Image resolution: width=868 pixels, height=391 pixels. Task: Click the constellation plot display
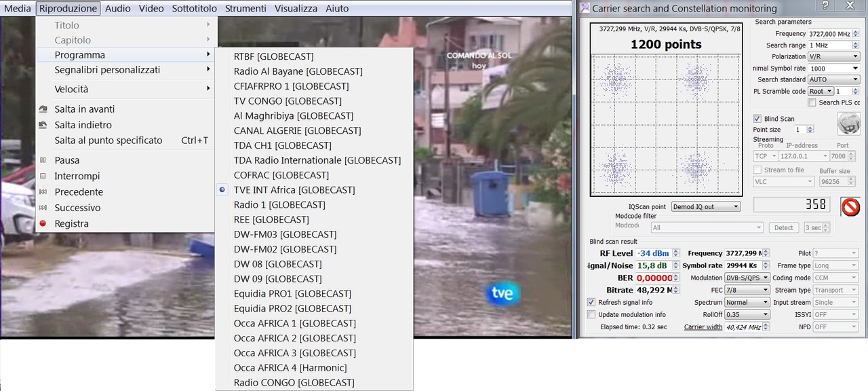[x=666, y=125]
